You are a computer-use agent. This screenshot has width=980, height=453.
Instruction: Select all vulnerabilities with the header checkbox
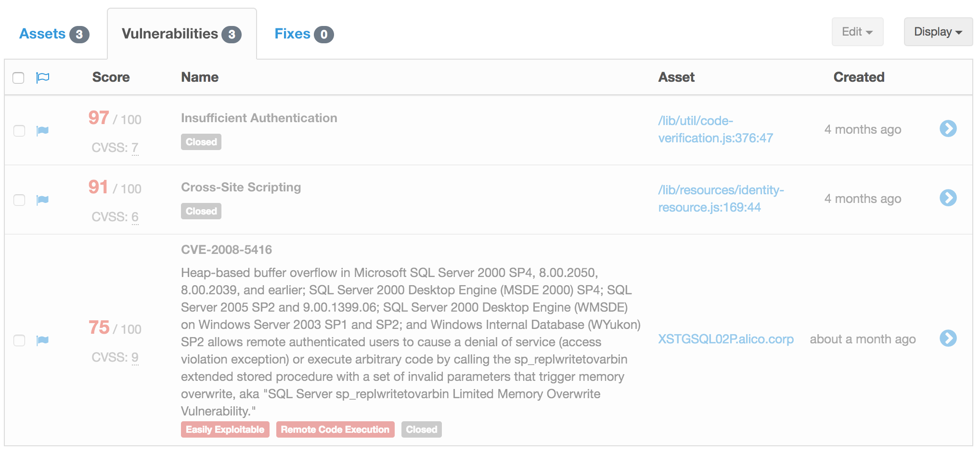coord(18,78)
